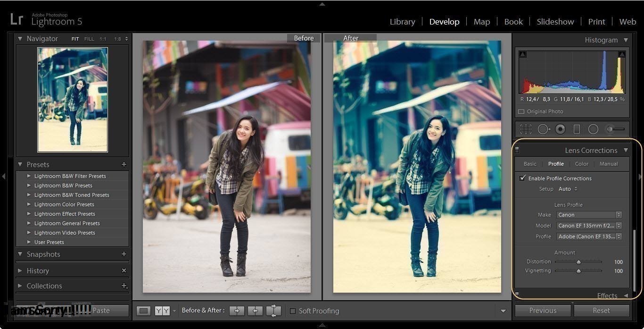The image size is (644, 329).
Task: Click the Before/After YY view icon
Action: coord(162,311)
